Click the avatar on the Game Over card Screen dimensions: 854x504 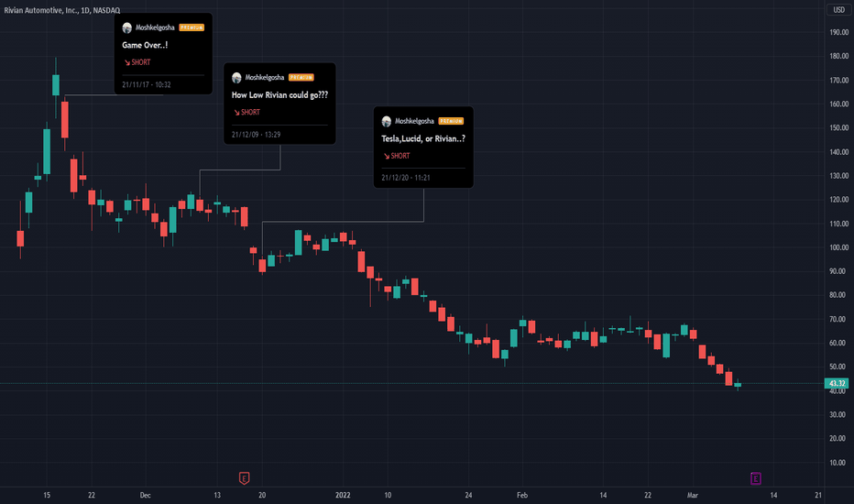coord(126,27)
